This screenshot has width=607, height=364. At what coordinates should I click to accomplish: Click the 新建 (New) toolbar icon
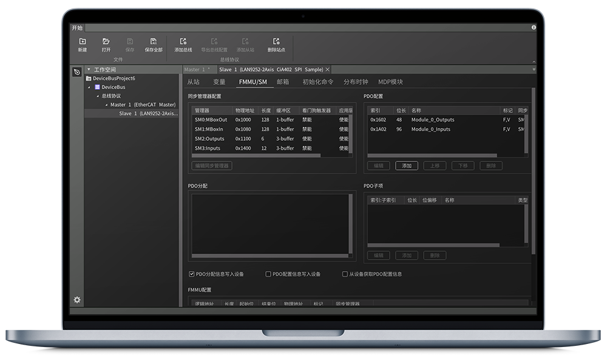[82, 42]
